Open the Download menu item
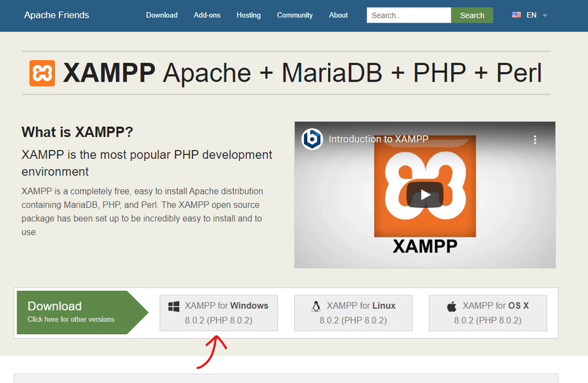Screen dimensions: 588x383 pos(162,15)
